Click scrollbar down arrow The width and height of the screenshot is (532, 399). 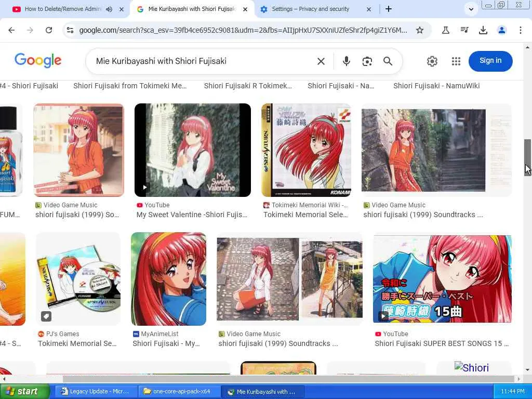point(527,369)
